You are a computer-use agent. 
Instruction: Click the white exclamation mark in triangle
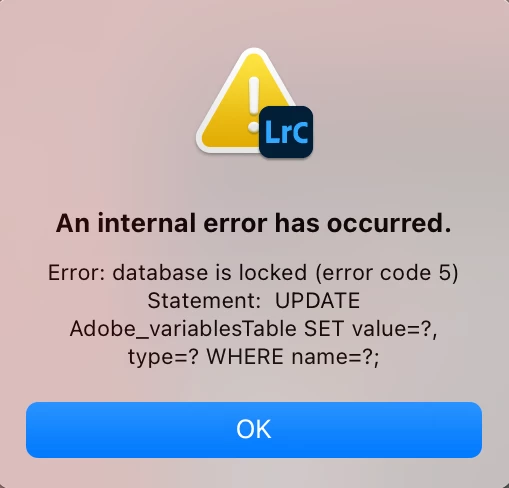[254, 104]
